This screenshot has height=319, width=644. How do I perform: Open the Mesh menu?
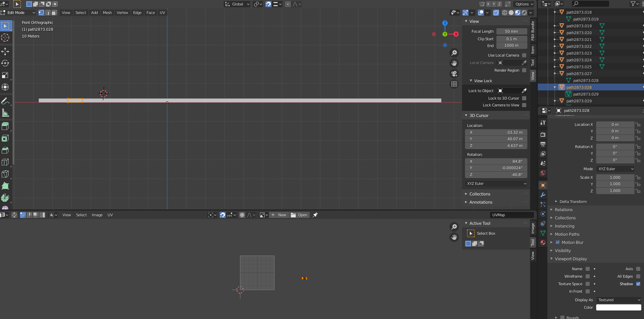click(107, 13)
